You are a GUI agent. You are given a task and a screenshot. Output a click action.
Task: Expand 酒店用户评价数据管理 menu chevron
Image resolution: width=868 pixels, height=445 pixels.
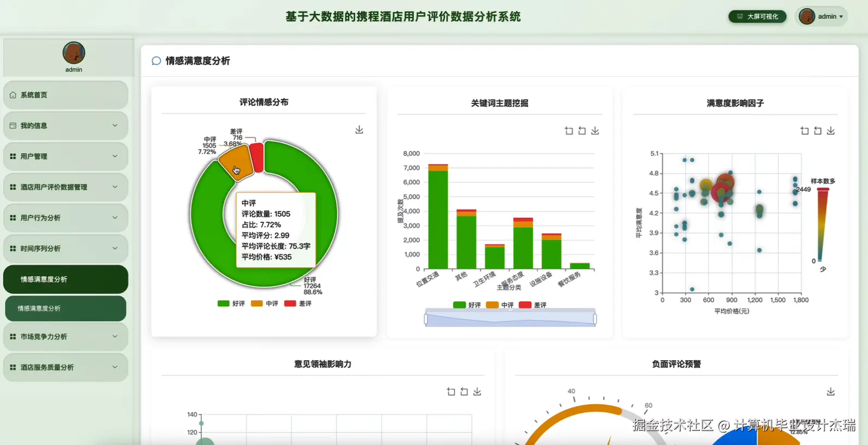[115, 187]
